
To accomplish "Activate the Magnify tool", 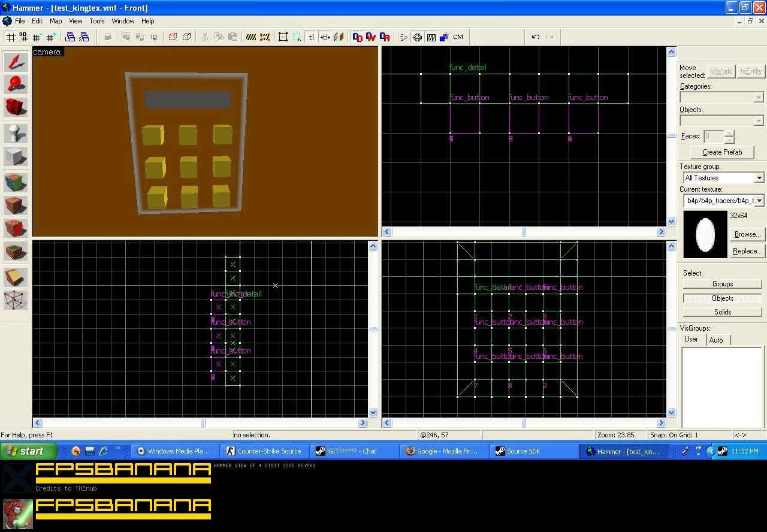I will [16, 84].
